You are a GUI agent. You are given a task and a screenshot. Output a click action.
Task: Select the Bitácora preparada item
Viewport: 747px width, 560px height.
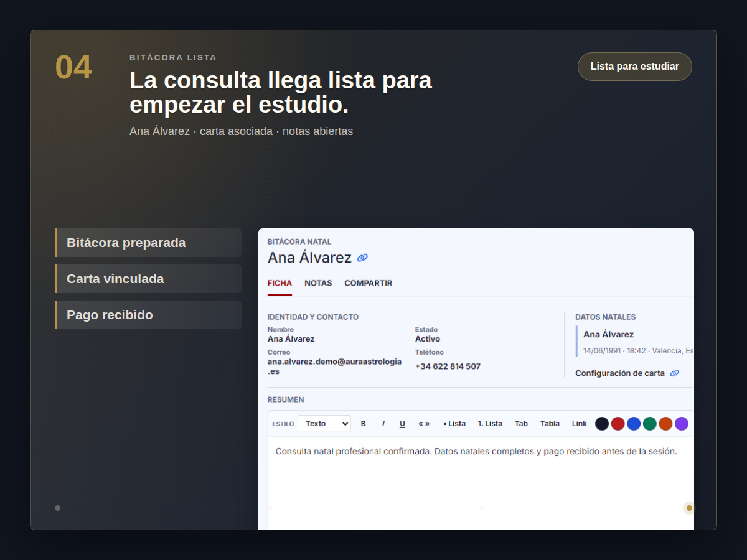(148, 243)
